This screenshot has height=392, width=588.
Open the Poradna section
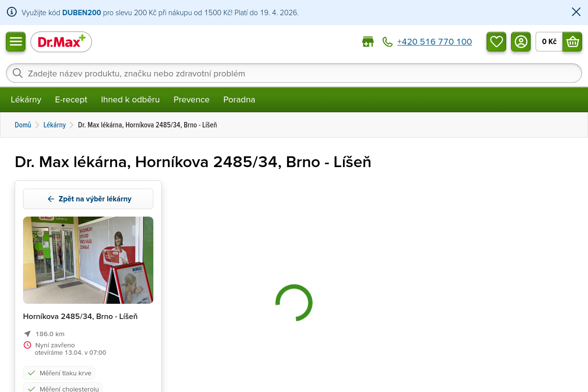239,99
